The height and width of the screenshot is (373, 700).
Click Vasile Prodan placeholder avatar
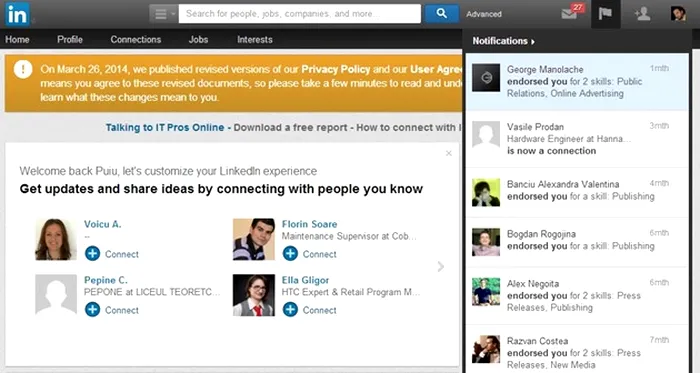486,135
